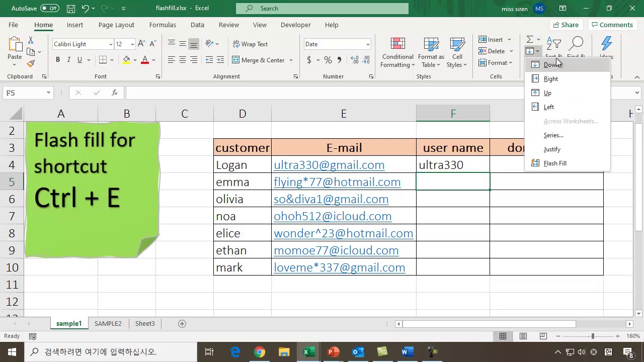Click the AutoSum sigma icon
Screen dimensions: 644x362
[530, 39]
